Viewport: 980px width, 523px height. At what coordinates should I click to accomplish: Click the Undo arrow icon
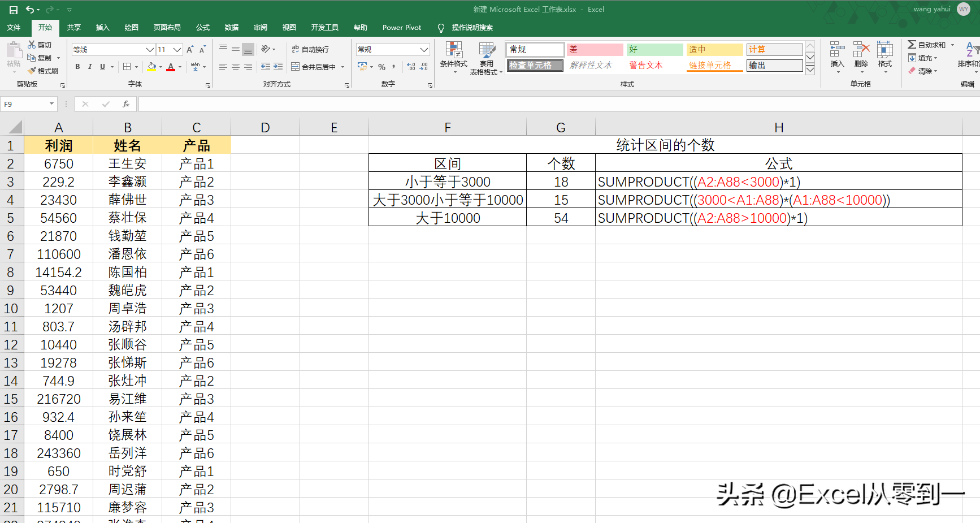click(x=29, y=10)
